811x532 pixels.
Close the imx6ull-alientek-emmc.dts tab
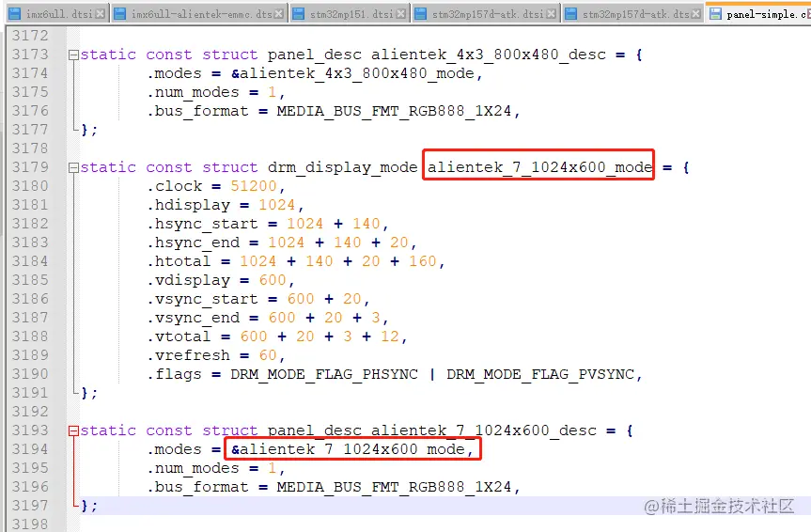point(279,14)
